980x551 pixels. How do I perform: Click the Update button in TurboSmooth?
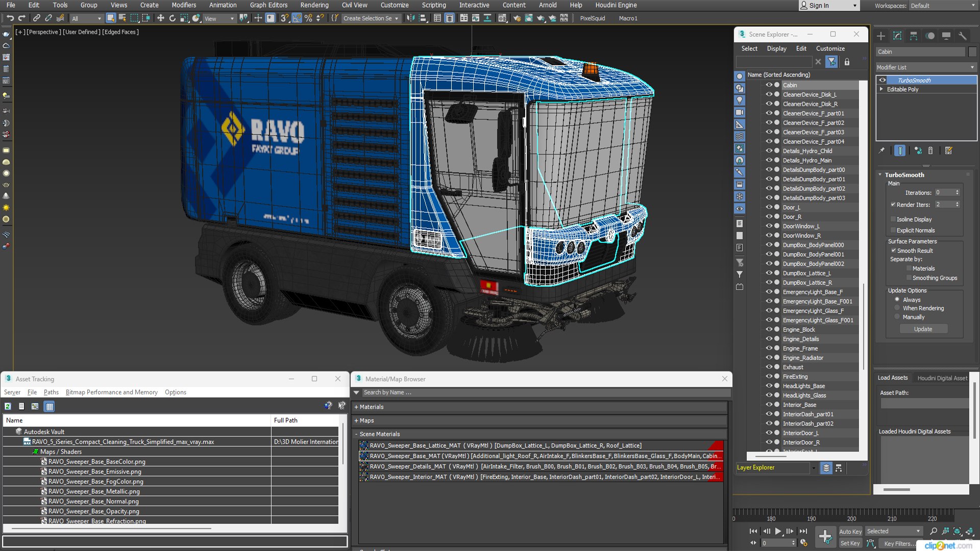coord(923,329)
